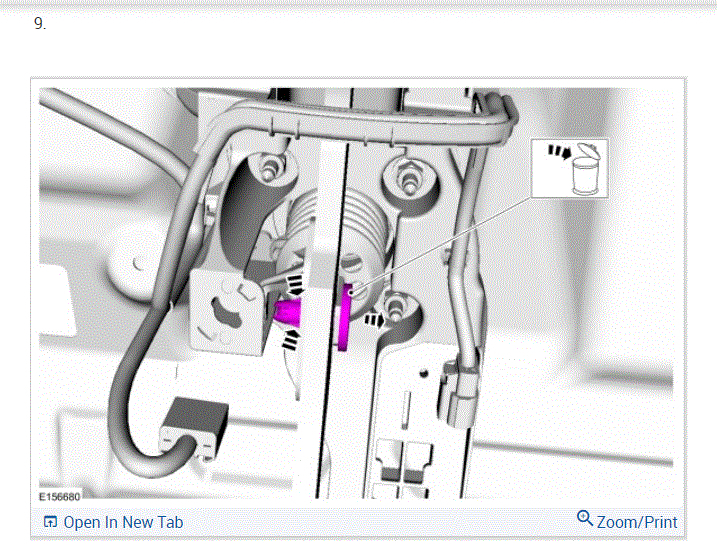Click the E156680 illustration image
The width and height of the screenshot is (717, 553).
(x=356, y=293)
